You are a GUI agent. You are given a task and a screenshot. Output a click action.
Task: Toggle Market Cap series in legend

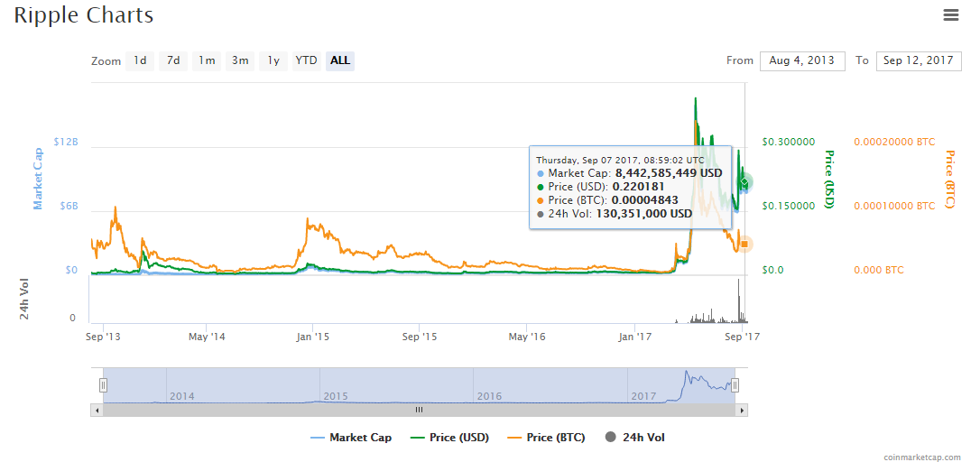pos(351,438)
